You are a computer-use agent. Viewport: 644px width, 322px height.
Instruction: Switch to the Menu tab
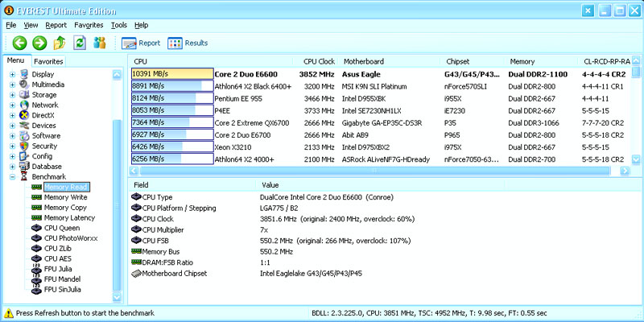click(x=15, y=60)
